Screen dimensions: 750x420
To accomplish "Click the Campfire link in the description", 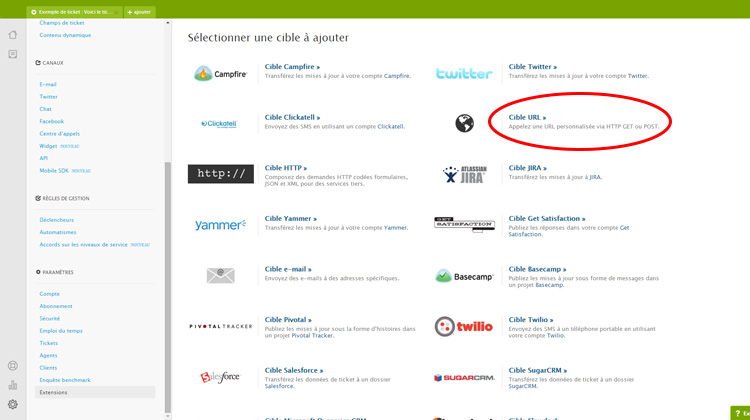I will pyautogui.click(x=397, y=76).
